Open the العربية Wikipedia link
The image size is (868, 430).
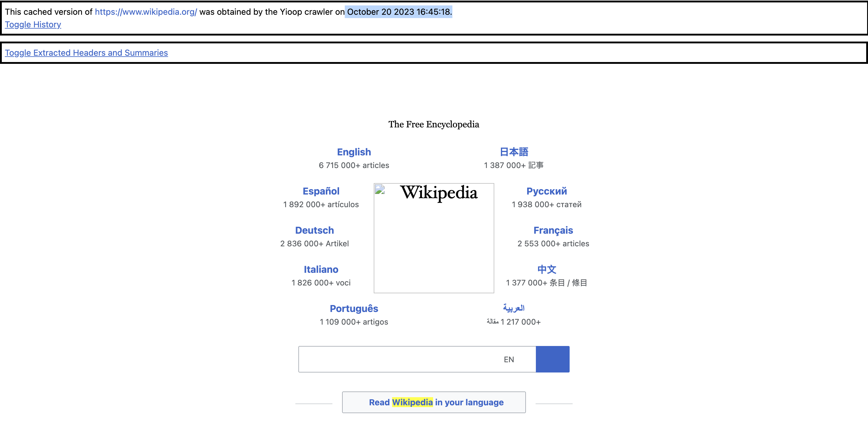(x=514, y=308)
